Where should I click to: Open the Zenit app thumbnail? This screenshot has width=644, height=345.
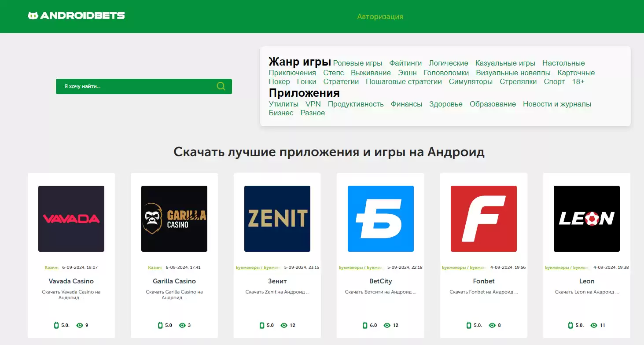coord(277,219)
